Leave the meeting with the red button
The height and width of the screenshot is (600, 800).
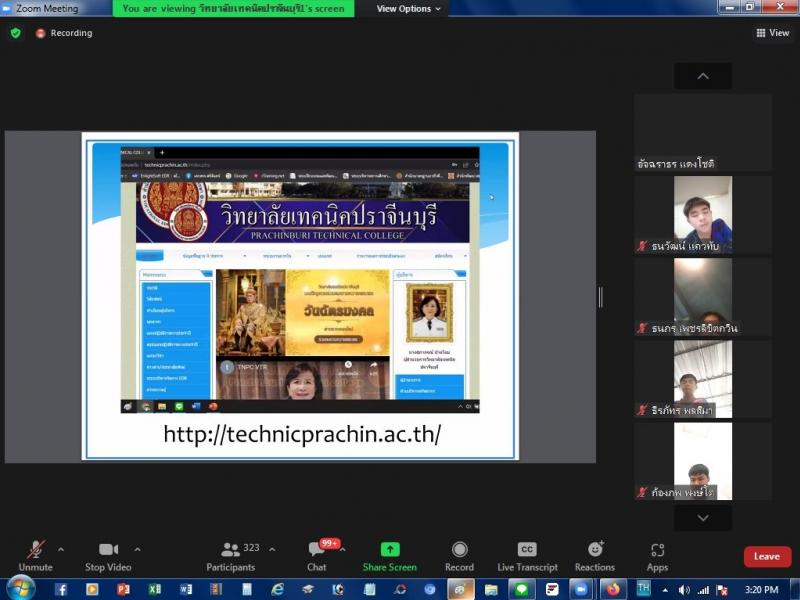[x=767, y=556]
